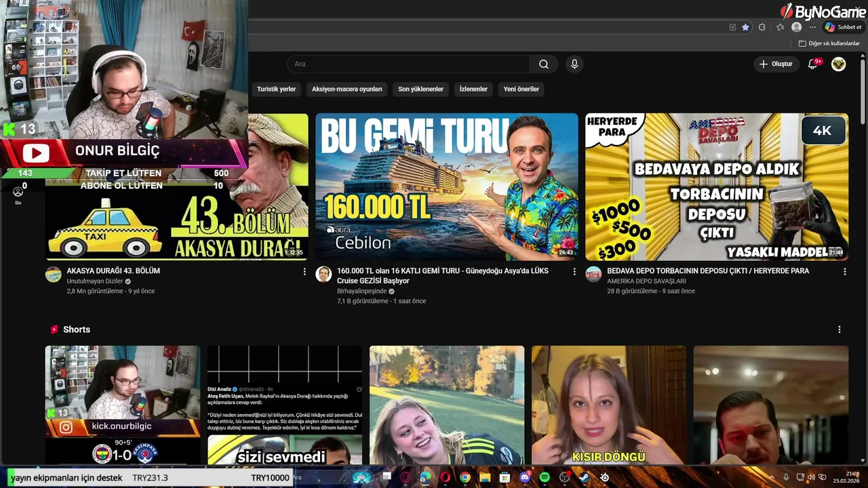Screen dimensions: 868x488
Task: Open the sizi sevmedi short
Action: point(285,405)
